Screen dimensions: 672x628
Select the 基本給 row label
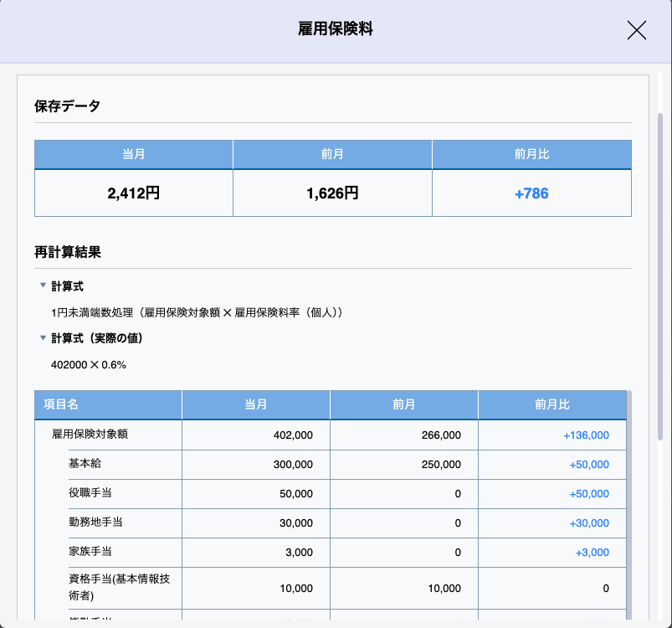85,464
